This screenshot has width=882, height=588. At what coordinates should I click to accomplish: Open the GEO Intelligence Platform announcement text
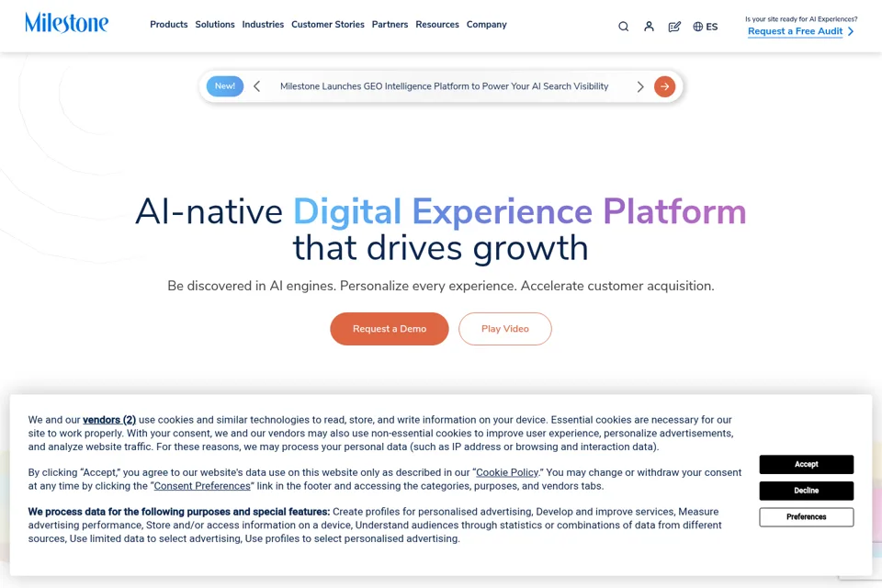(445, 86)
